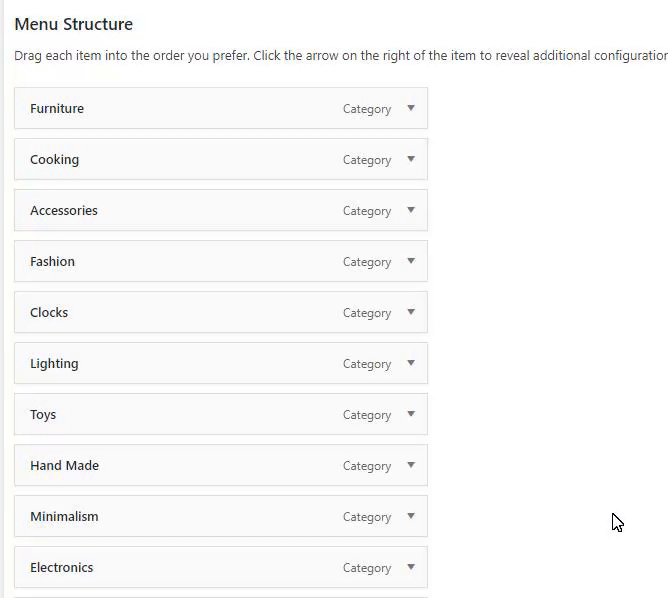Expand the Cooking menu item arrow
Image resolution: width=668 pixels, height=598 pixels.
[410, 159]
